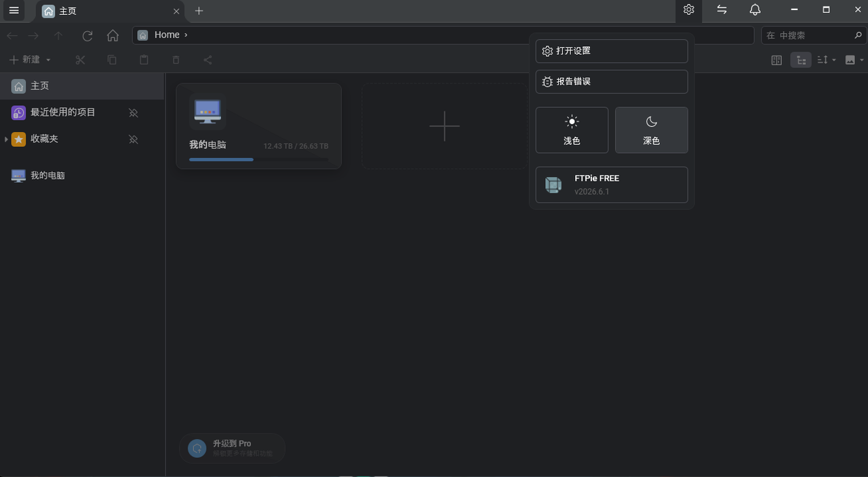Switch to 浅色 light theme
The height and width of the screenshot is (477, 868).
572,130
